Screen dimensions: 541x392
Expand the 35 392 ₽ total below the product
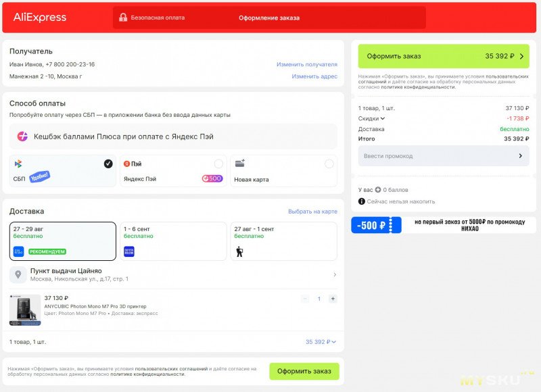pos(321,342)
